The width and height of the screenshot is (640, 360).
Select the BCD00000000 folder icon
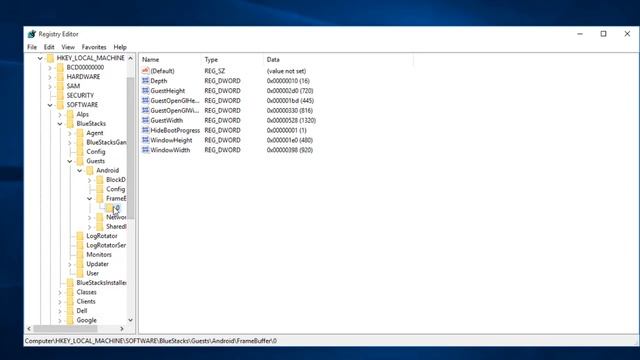pos(60,67)
